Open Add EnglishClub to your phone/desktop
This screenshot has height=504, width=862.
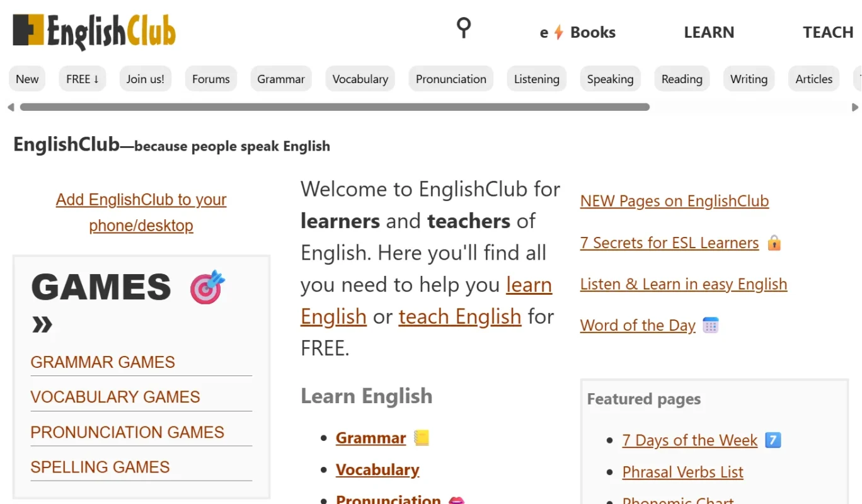pyautogui.click(x=141, y=212)
